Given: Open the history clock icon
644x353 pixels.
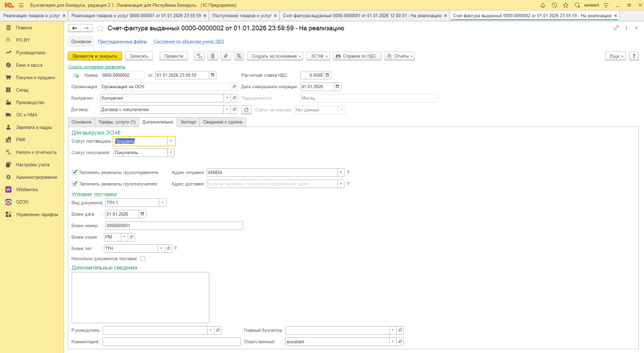Looking at the screenshot, I should tap(554, 4).
